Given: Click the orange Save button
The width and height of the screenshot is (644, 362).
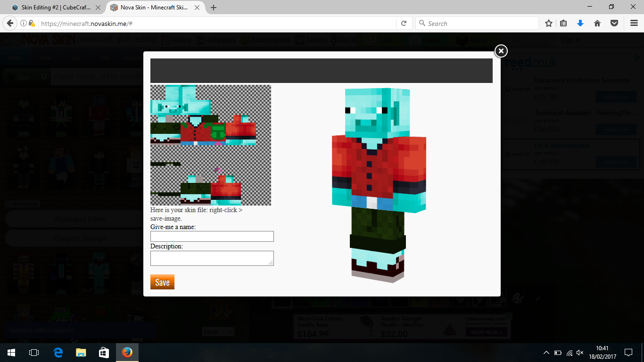Looking at the screenshot, I should coord(162,282).
